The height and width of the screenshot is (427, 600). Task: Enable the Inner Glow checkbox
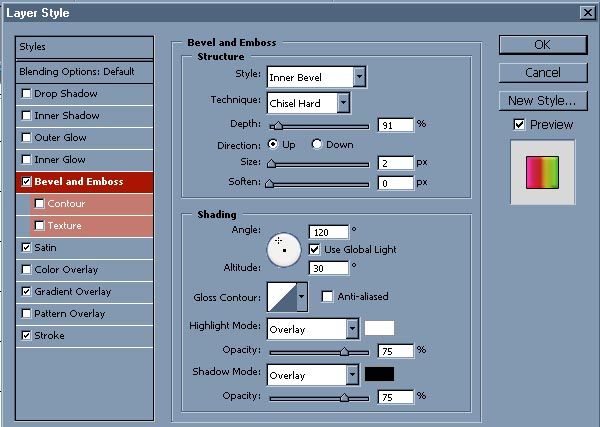tap(26, 160)
